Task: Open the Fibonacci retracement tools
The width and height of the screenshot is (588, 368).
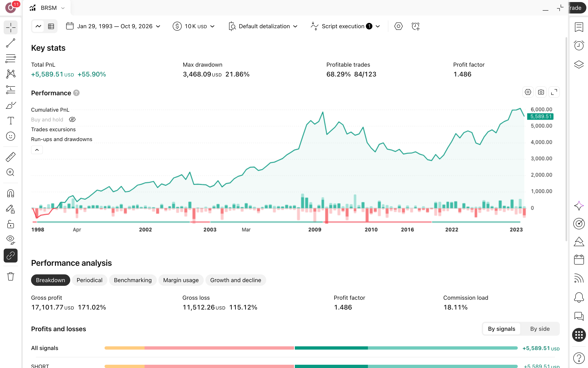Action: coord(11,59)
